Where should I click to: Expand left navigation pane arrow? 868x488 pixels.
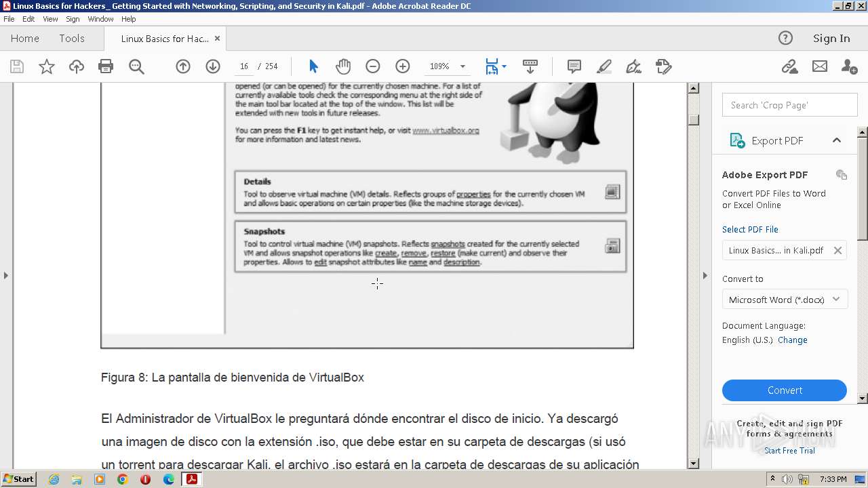pos(6,275)
